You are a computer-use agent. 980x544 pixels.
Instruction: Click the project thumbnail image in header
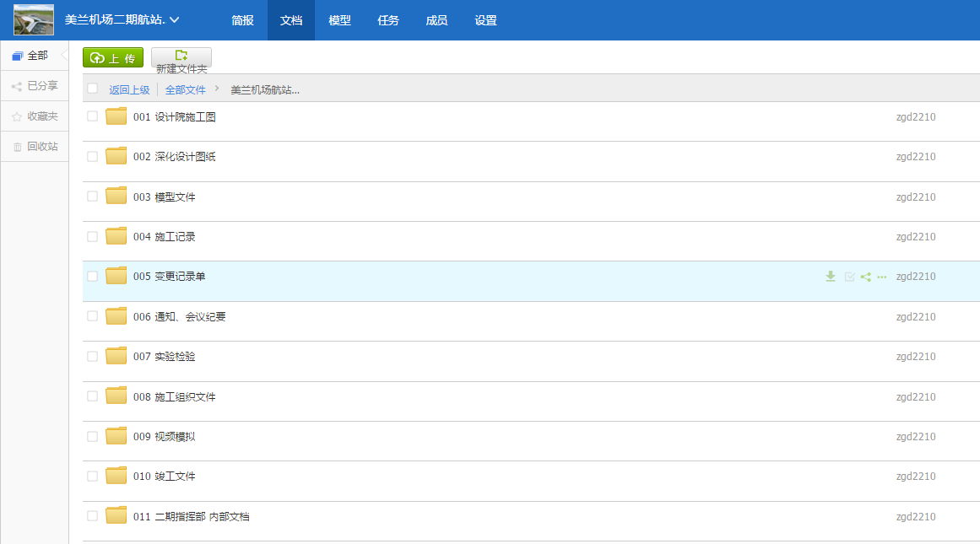tap(34, 19)
